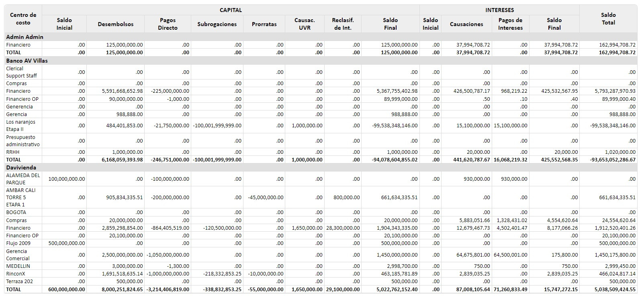Click the Flujo 2009 row label
Screen dimensions: 644x300
18,243
